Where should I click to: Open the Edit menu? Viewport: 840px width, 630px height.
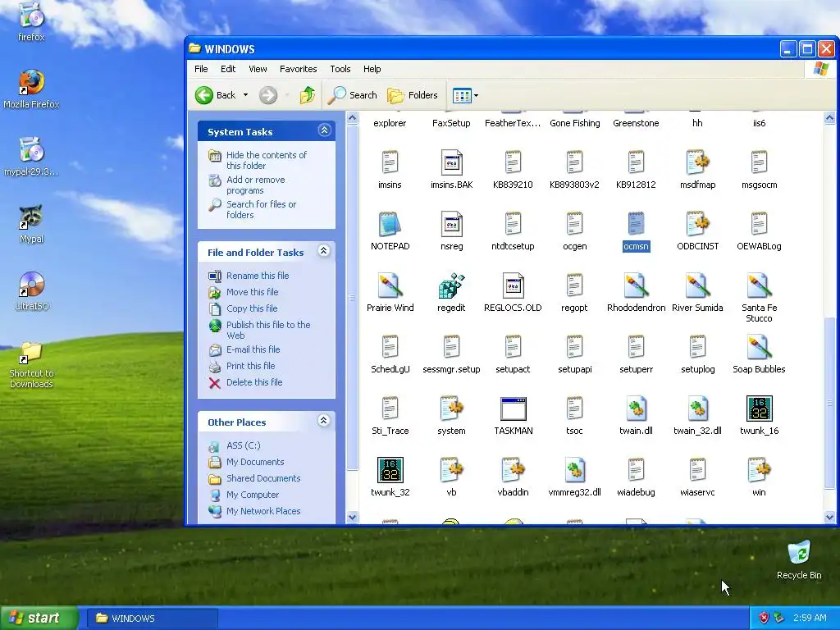(x=228, y=69)
